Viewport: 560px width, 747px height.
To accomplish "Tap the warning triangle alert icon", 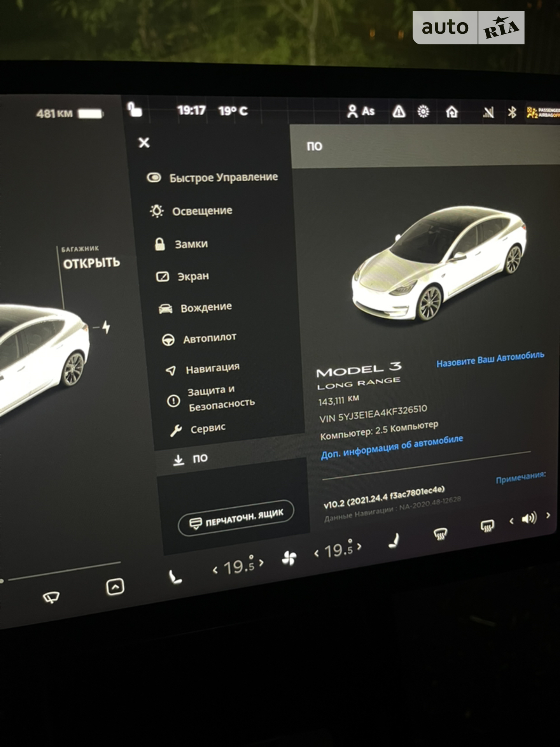I will click(x=399, y=112).
